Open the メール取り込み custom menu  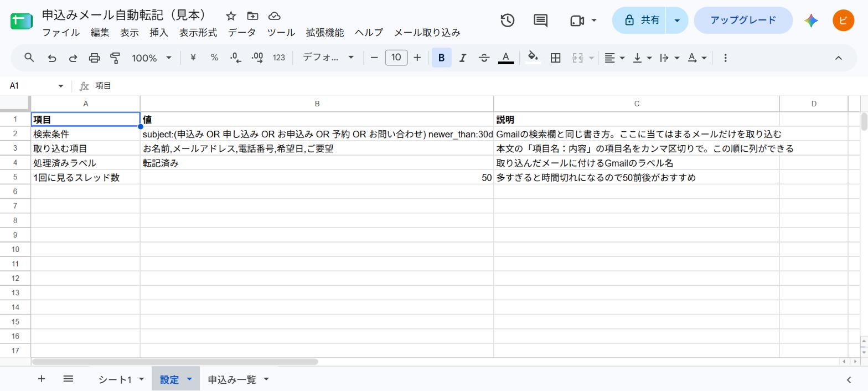[x=427, y=33]
